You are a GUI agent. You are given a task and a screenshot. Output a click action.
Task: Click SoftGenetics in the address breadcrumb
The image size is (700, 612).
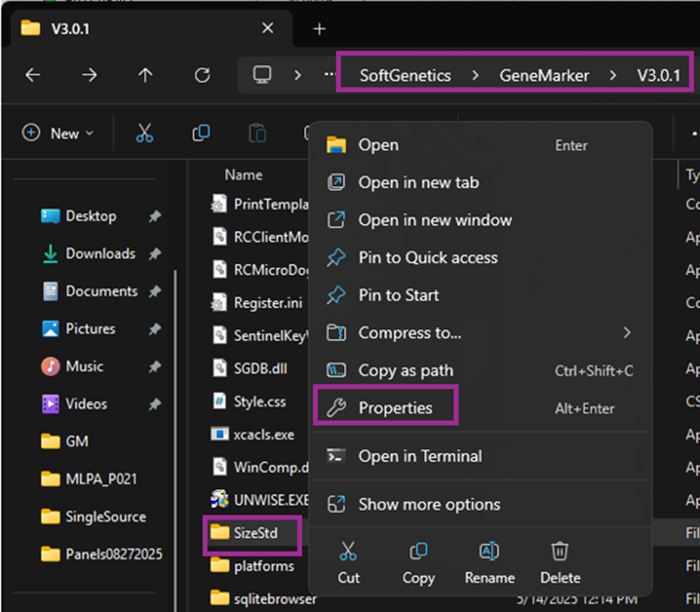(404, 75)
